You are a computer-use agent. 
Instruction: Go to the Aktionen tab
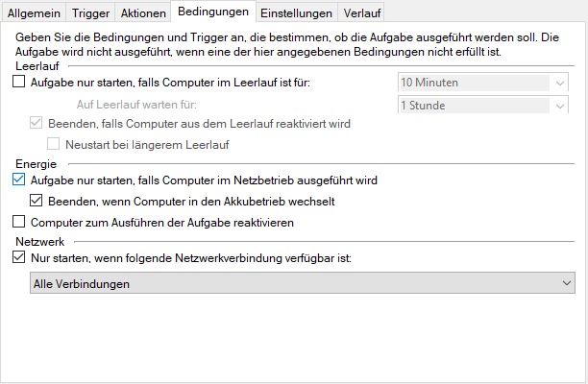(x=142, y=12)
